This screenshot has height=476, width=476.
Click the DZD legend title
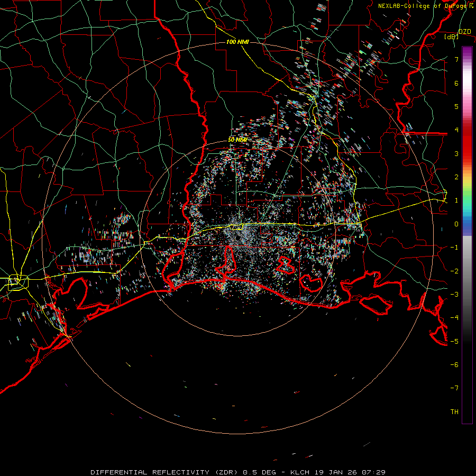pos(464,32)
